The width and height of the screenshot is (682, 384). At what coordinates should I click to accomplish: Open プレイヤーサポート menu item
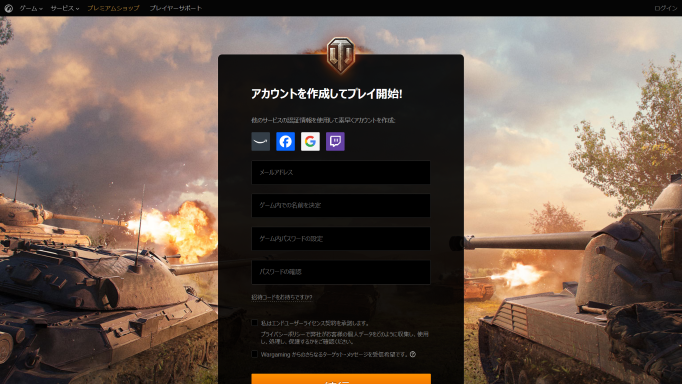pos(176,8)
